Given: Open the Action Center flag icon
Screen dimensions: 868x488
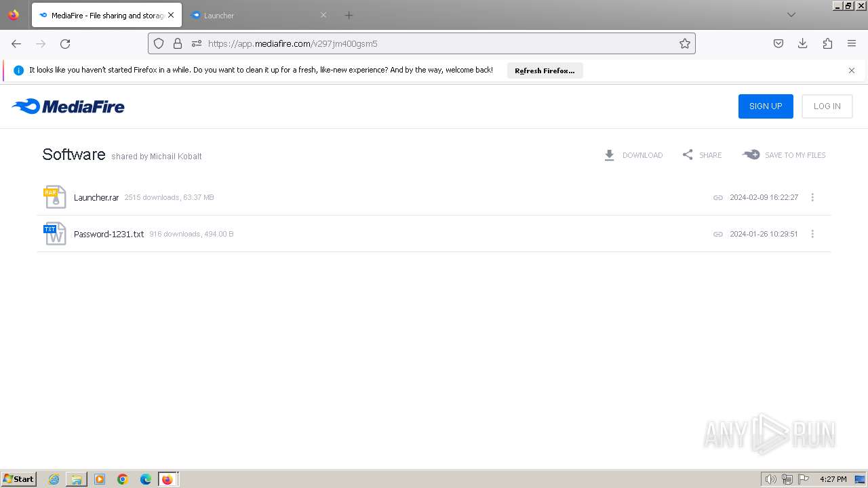Looking at the screenshot, I should click(804, 479).
